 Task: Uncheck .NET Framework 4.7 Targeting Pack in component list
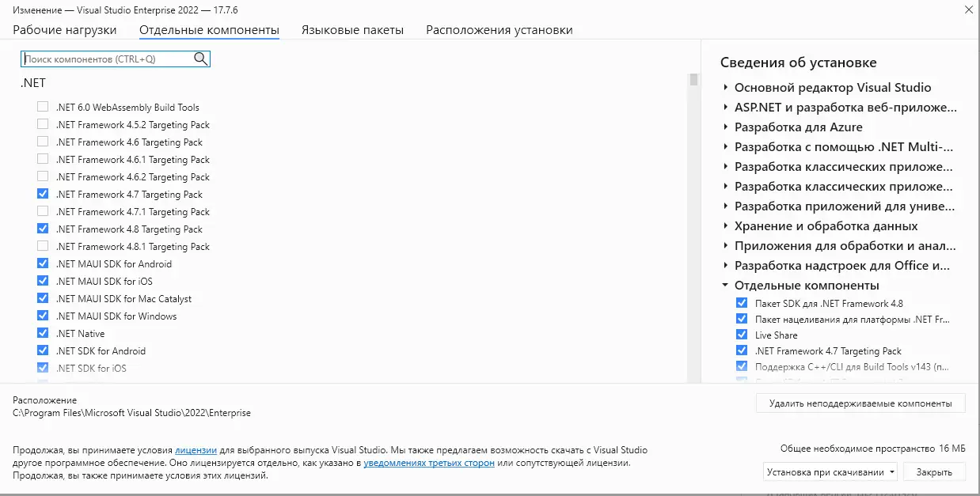(x=43, y=194)
